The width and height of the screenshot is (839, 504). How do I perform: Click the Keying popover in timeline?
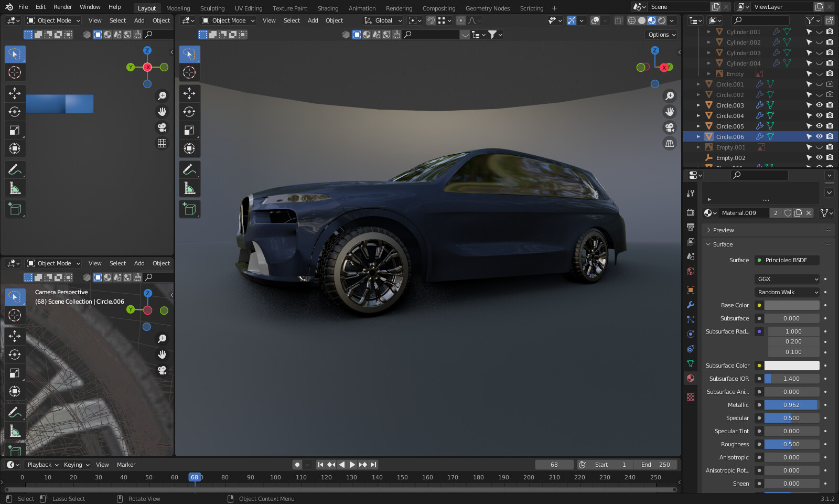point(76,465)
